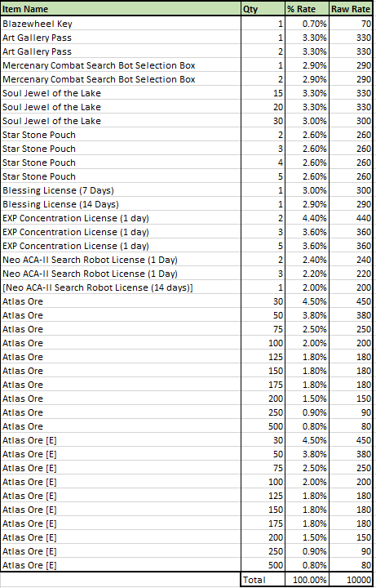The width and height of the screenshot is (376, 588).
Task: Click the raw rate 240 cell
Action: (x=351, y=260)
